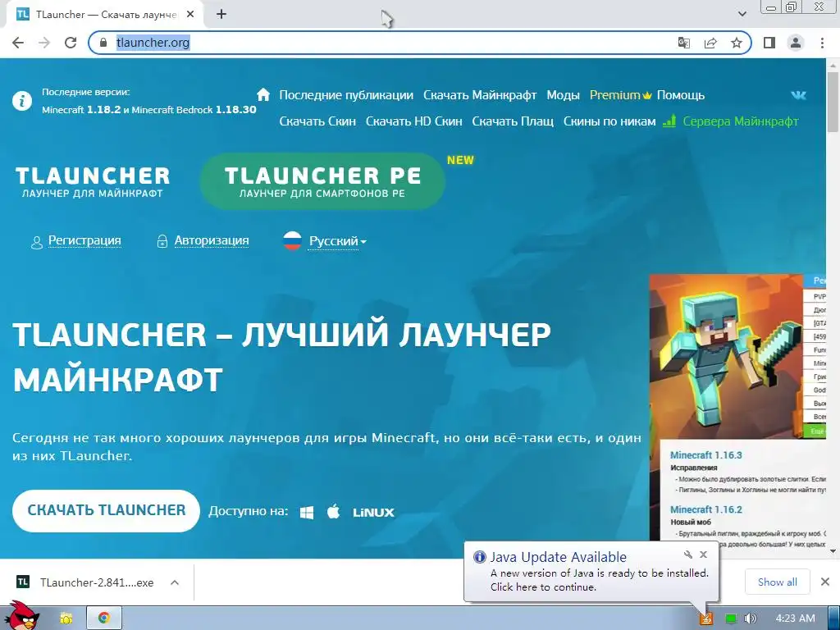This screenshot has height=630, width=840.
Task: Open the Моды menu item
Action: 563,95
